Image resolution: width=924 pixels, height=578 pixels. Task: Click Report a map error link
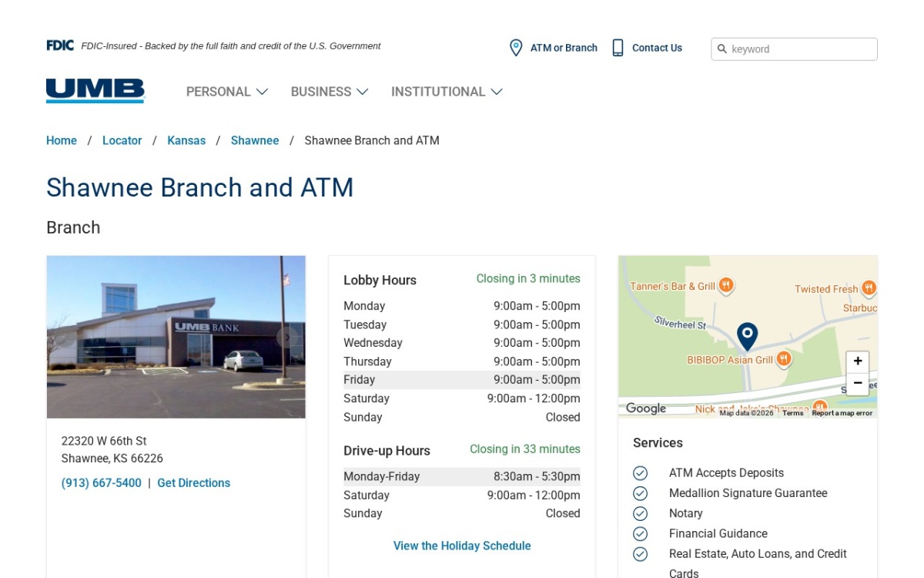point(842,413)
